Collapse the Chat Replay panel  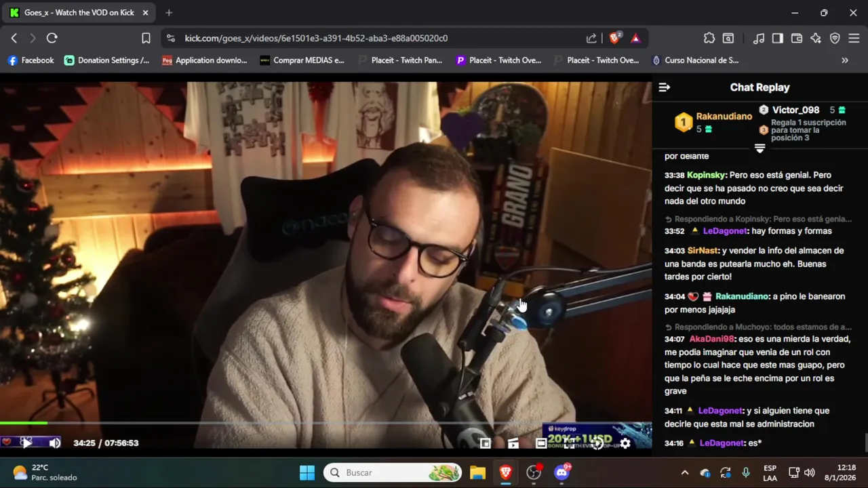click(x=665, y=87)
